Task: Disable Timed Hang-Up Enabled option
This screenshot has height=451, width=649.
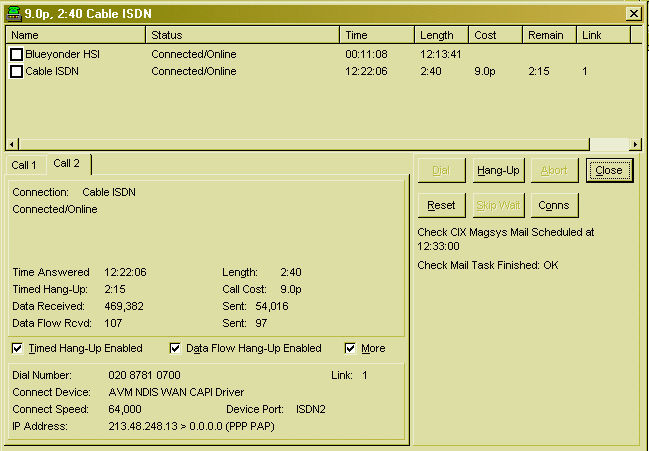Action: click(19, 349)
